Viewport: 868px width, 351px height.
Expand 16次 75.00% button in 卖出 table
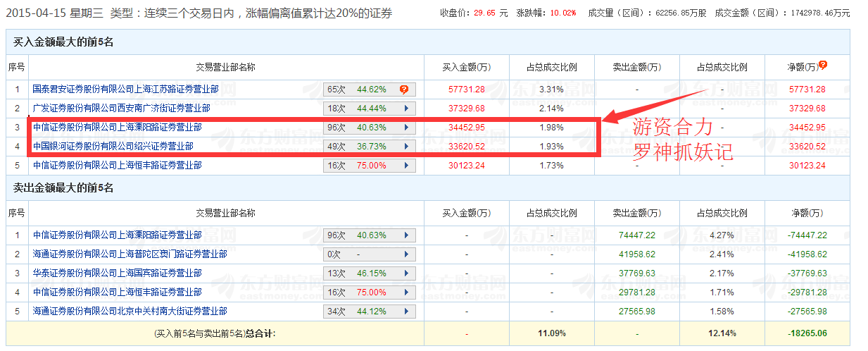coord(369,292)
